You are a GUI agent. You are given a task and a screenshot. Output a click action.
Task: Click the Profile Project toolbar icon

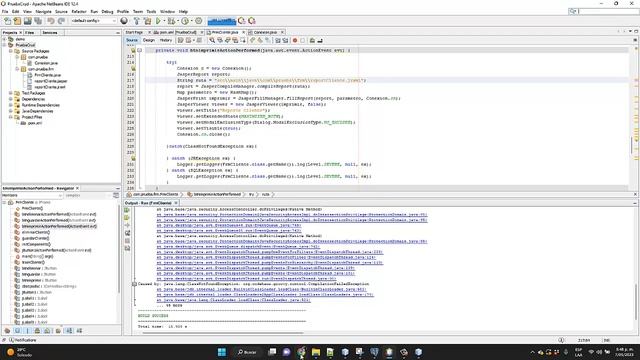185,21
